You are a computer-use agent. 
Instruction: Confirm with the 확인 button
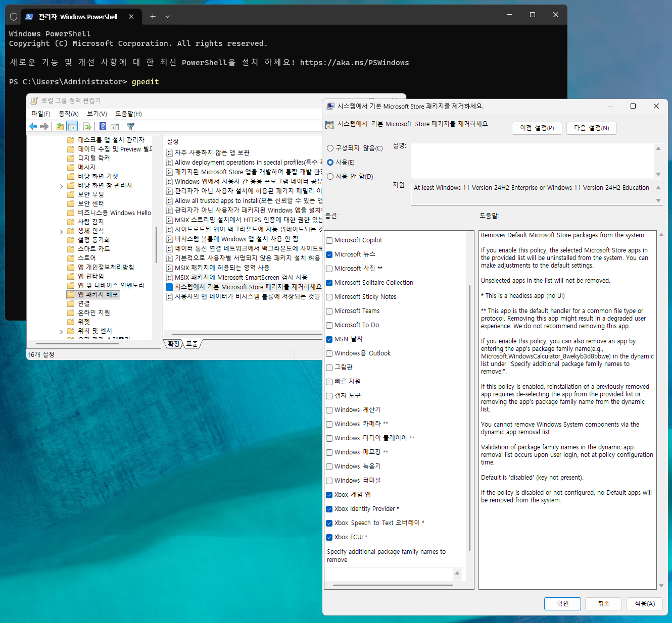coord(562,604)
